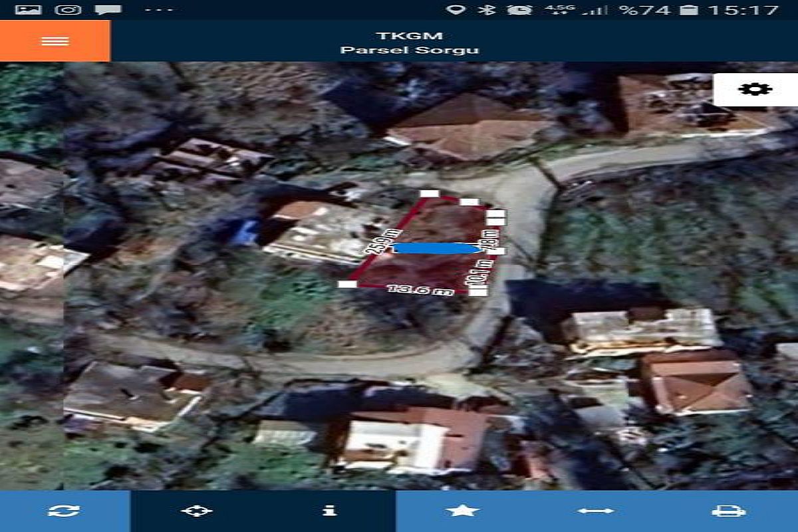Tap the refresh arrows icon
The width and height of the screenshot is (798, 532).
pyautogui.click(x=65, y=511)
